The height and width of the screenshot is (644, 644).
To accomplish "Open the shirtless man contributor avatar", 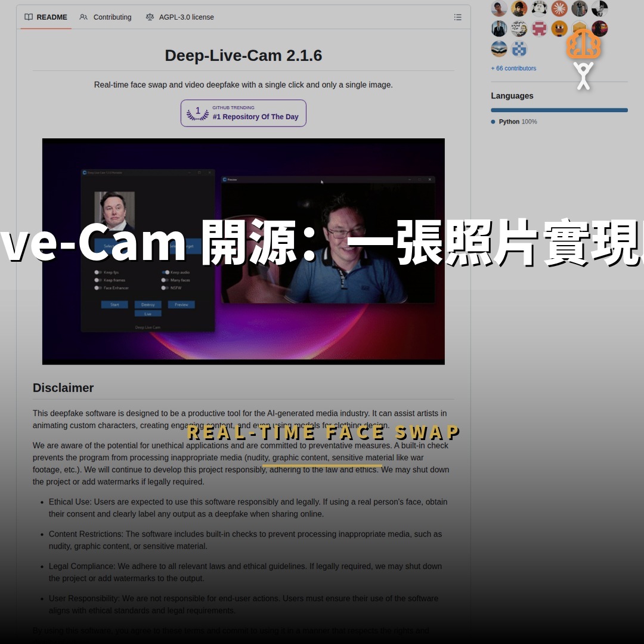I will click(x=499, y=8).
